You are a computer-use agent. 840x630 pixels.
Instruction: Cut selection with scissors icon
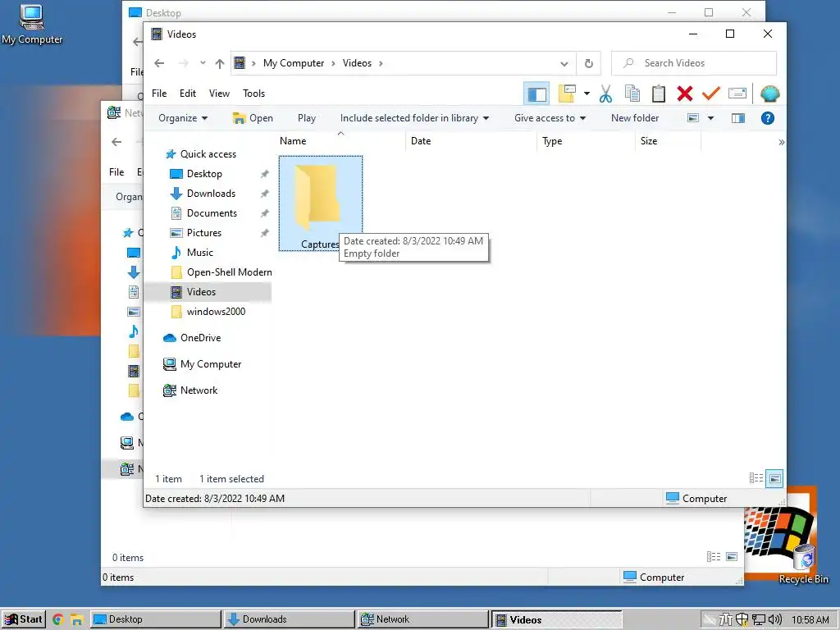coord(605,94)
